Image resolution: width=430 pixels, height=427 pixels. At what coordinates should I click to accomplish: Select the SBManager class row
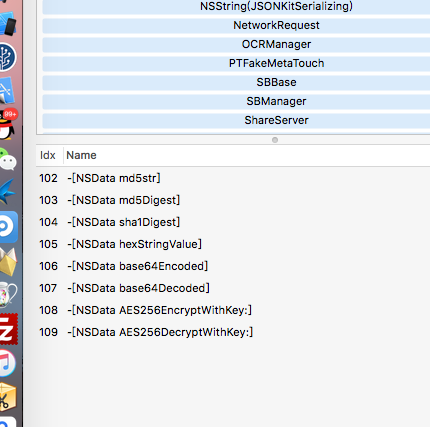click(x=236, y=102)
